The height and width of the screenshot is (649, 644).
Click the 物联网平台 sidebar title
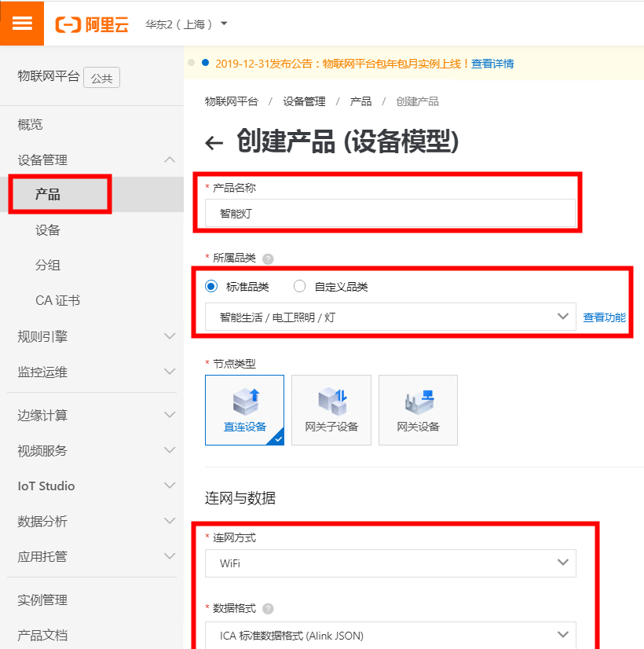[x=49, y=76]
